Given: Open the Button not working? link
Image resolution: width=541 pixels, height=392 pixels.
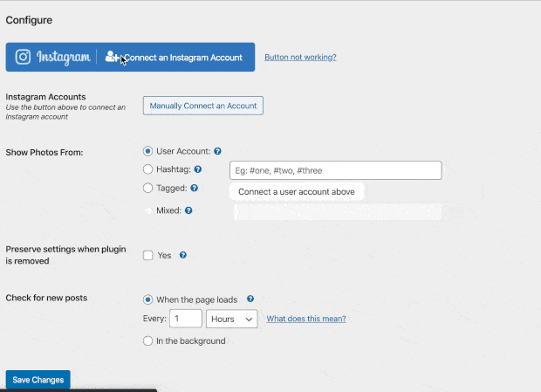Looking at the screenshot, I should click(x=300, y=58).
